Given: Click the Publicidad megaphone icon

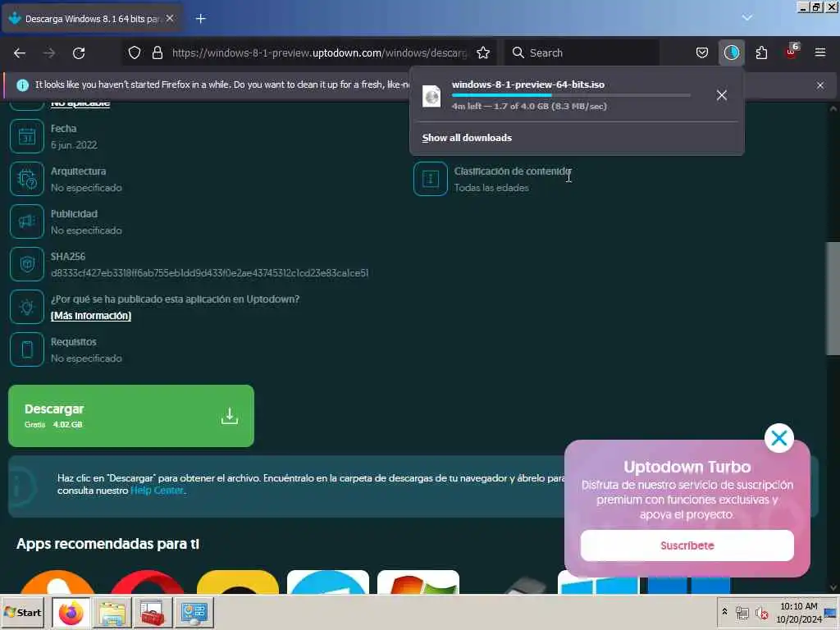Looking at the screenshot, I should coord(27,221).
